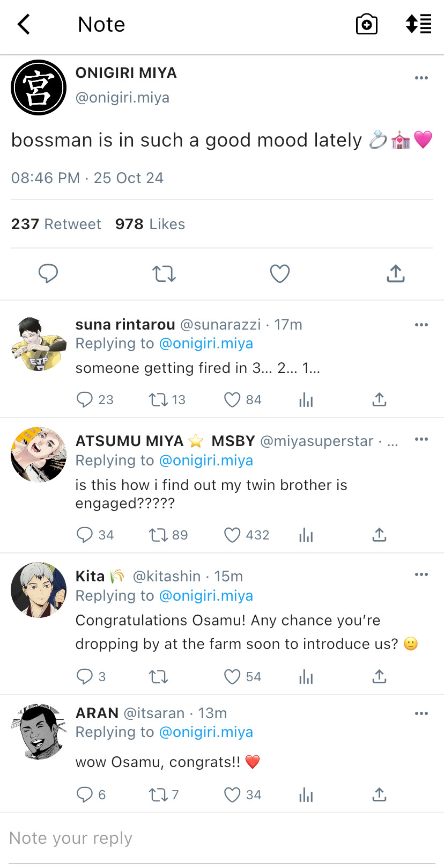View the 978 Likes list
The width and height of the screenshot is (444, 868).
point(150,224)
